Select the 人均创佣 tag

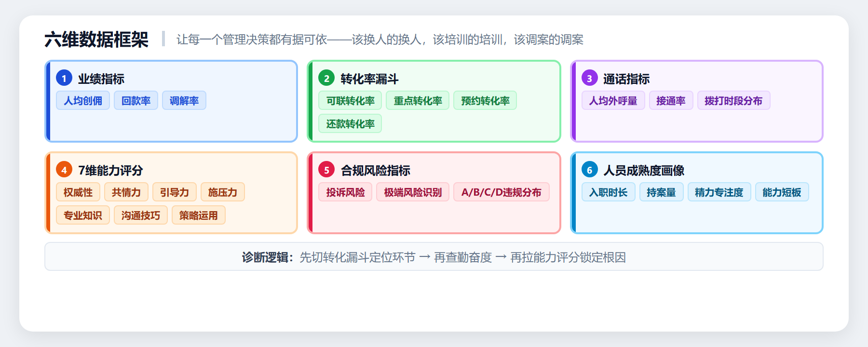[83, 101]
